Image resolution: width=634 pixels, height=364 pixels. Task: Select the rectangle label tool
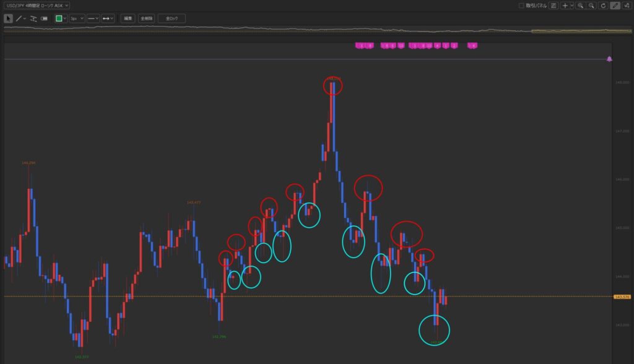45,19
